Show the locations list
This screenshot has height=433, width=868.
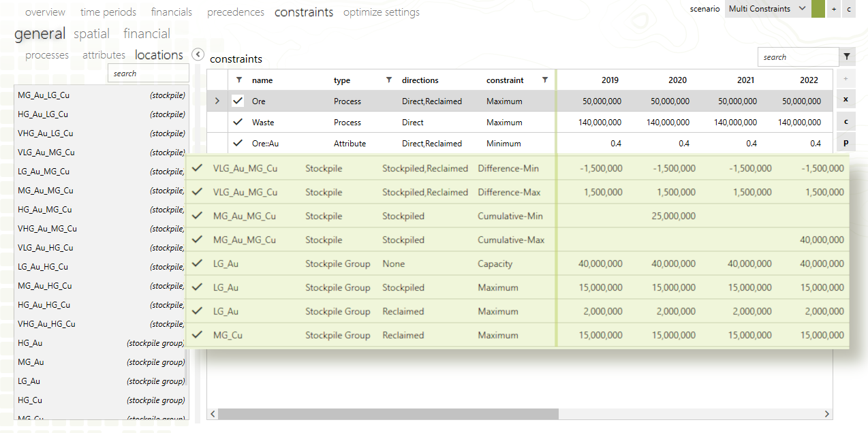[159, 55]
